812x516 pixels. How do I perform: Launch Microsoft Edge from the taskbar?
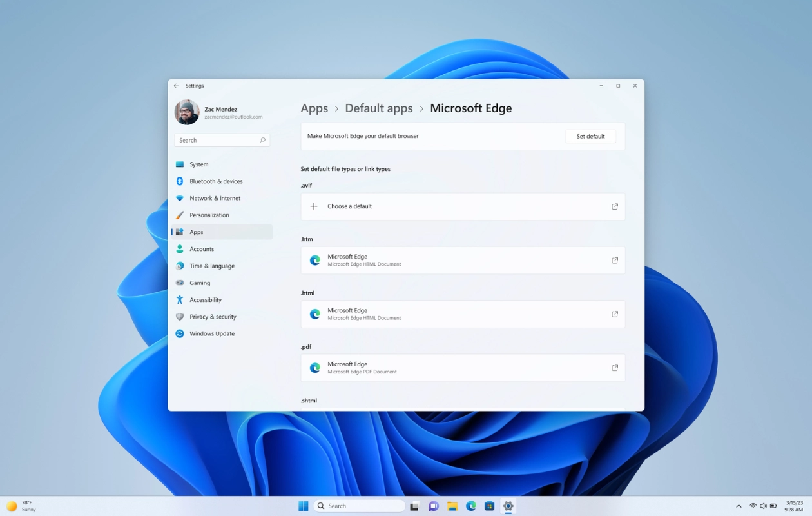tap(470, 506)
